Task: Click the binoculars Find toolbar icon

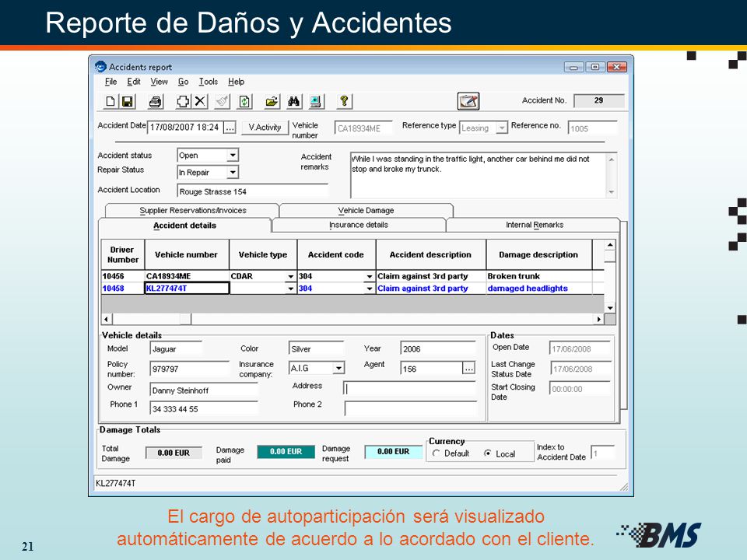Action: (x=294, y=101)
